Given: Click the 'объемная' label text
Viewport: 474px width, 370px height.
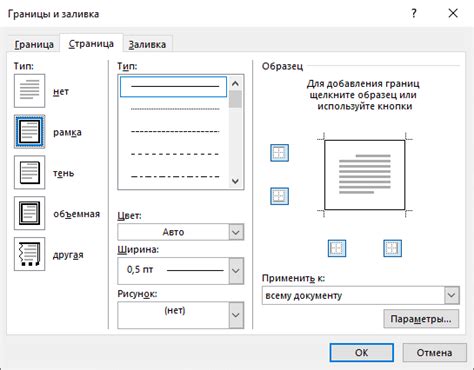Looking at the screenshot, I should pyautogui.click(x=77, y=214).
